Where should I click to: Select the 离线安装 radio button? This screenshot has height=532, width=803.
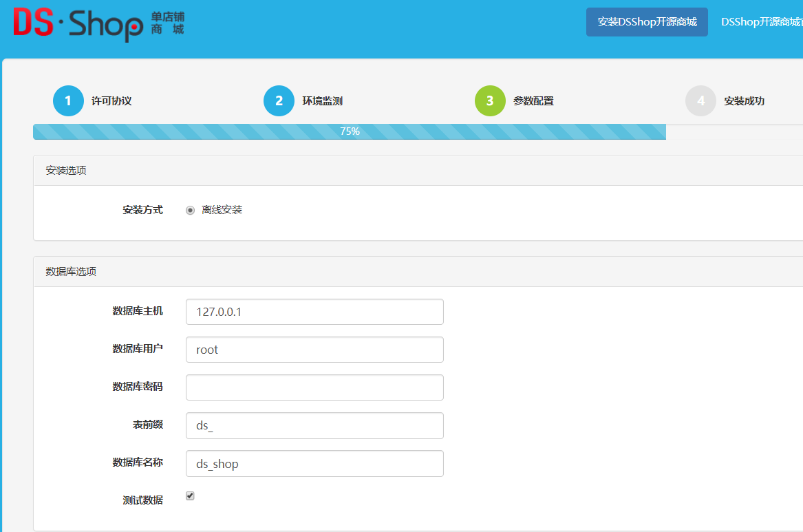pos(190,210)
